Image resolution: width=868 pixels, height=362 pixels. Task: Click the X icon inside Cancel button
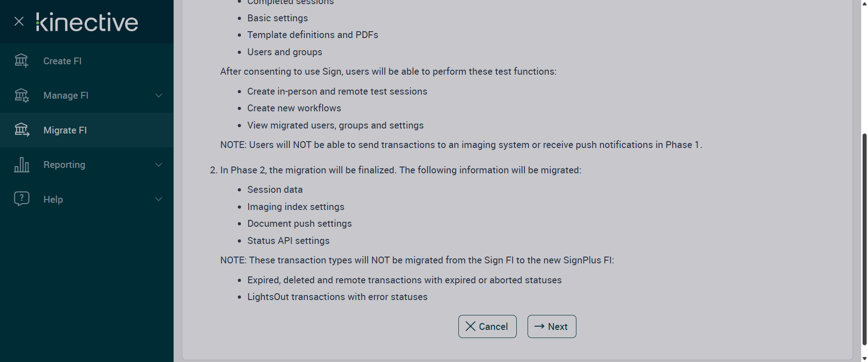[470, 326]
